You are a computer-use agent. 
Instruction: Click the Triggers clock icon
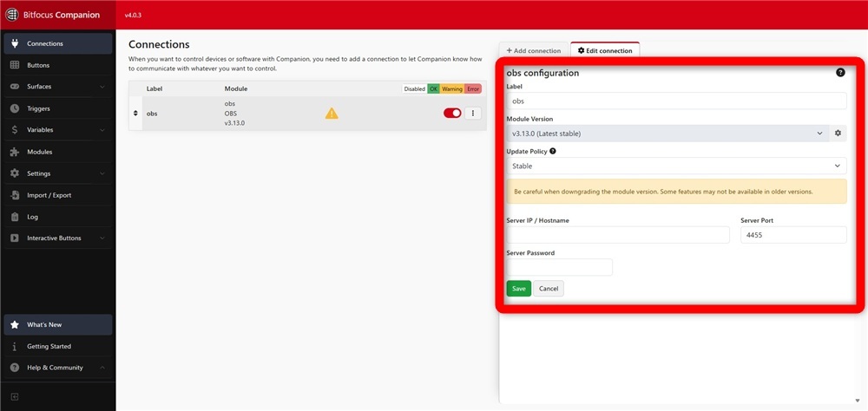[x=15, y=108]
